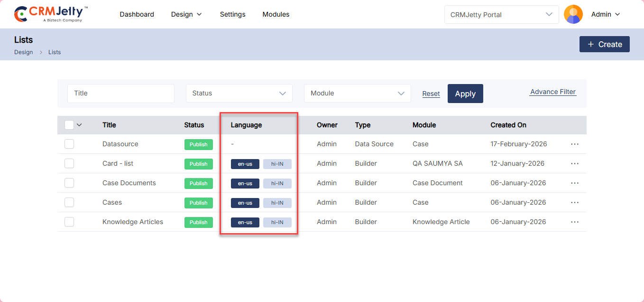Open the CRMJetty Portal selector
Viewport: 644px width, 302px height.
click(501, 15)
